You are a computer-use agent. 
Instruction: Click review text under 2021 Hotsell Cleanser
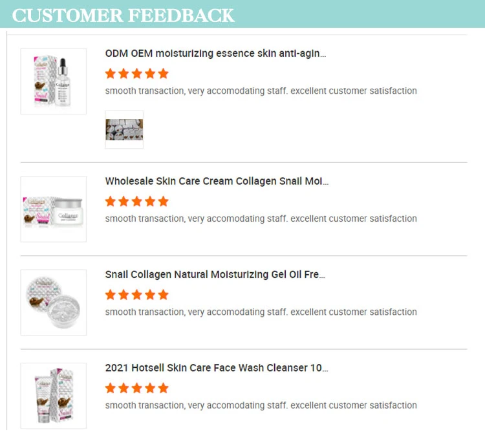point(261,405)
